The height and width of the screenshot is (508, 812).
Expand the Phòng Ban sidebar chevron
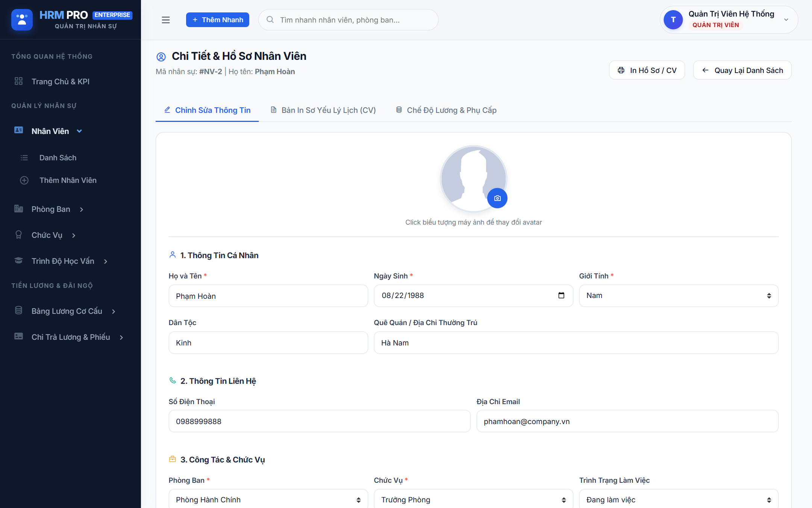pos(82,210)
